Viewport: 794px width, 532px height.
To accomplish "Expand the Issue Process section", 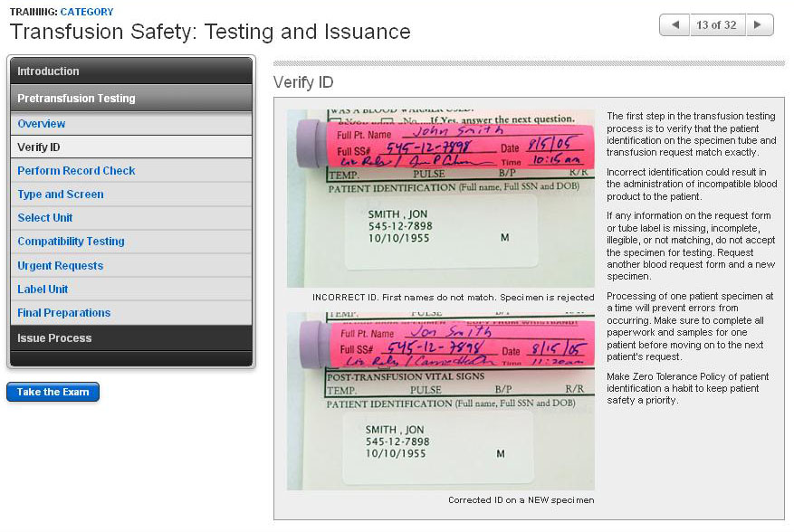I will click(x=131, y=338).
